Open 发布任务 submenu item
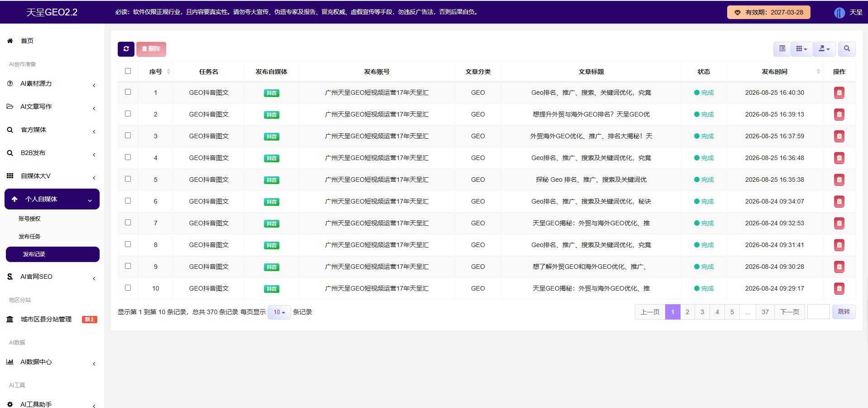 pyautogui.click(x=29, y=237)
